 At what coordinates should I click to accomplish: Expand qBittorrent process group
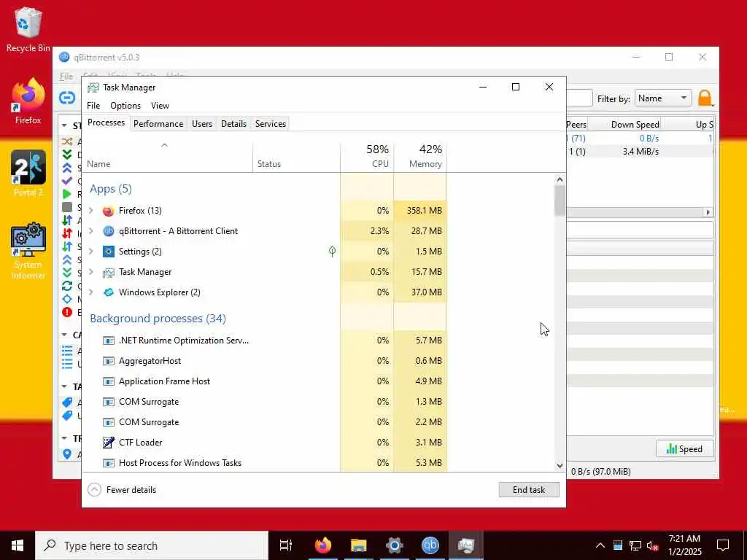[x=91, y=231]
